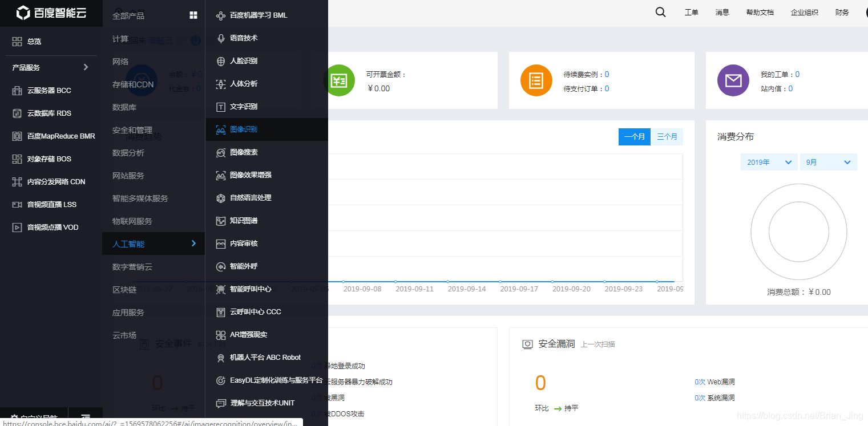Click the 云服务器 BCC icon
Viewport: 868px width, 426px height.
[x=17, y=91]
